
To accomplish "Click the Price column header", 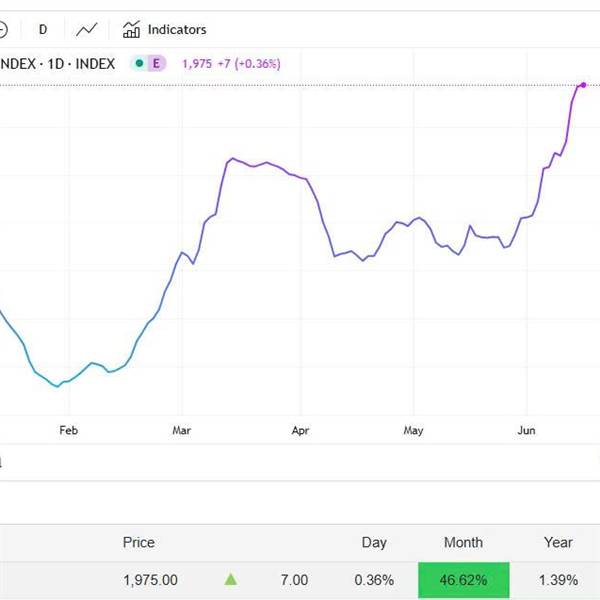I will pos(139,542).
